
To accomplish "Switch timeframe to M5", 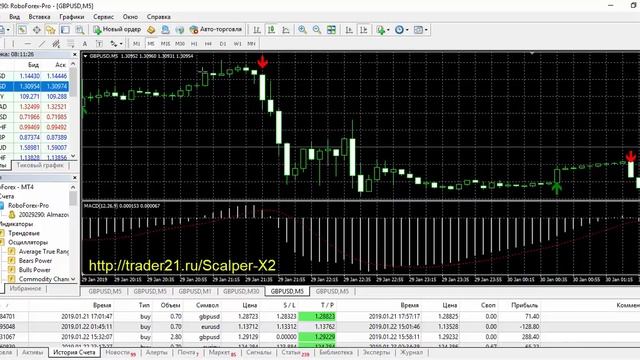I will click(x=151, y=44).
